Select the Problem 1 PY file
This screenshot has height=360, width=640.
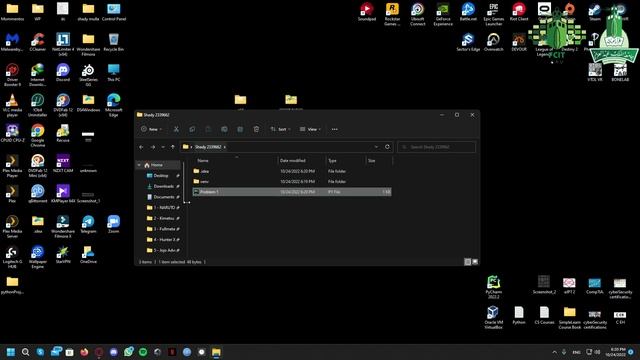coord(292,192)
